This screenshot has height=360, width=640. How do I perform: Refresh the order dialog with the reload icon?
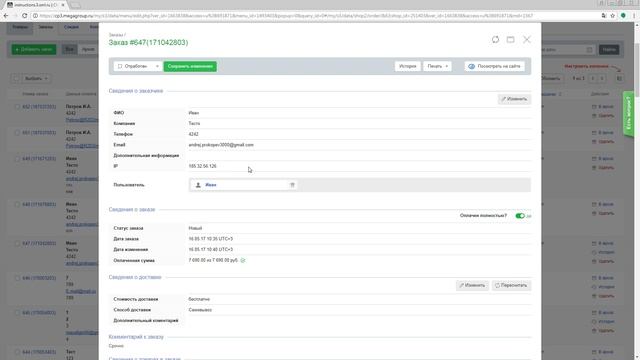pos(495,40)
